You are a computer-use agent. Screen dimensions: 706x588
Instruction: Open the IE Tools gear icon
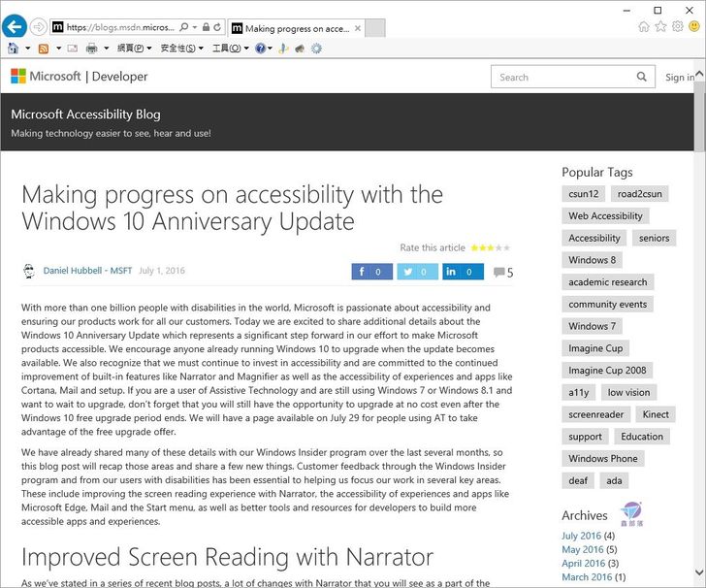678,26
